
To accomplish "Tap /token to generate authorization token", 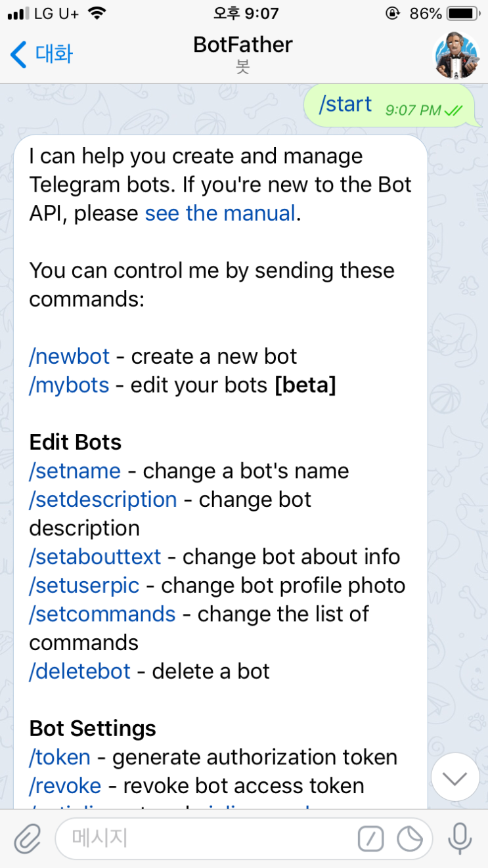I will (x=59, y=756).
